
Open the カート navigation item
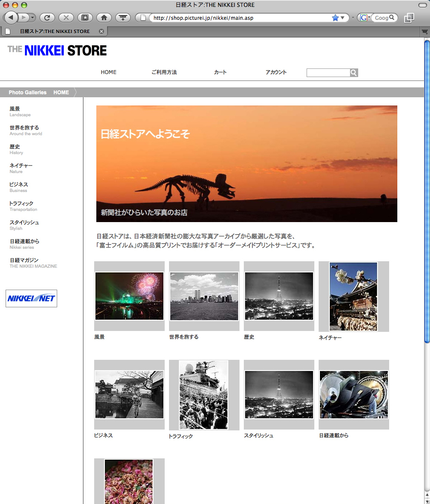pos(220,72)
